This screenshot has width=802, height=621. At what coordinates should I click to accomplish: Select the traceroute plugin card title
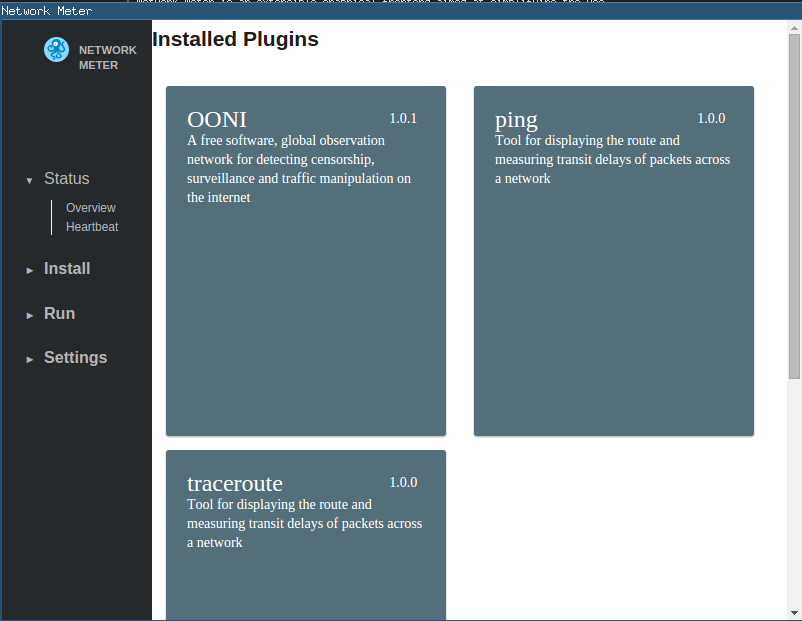tap(235, 483)
